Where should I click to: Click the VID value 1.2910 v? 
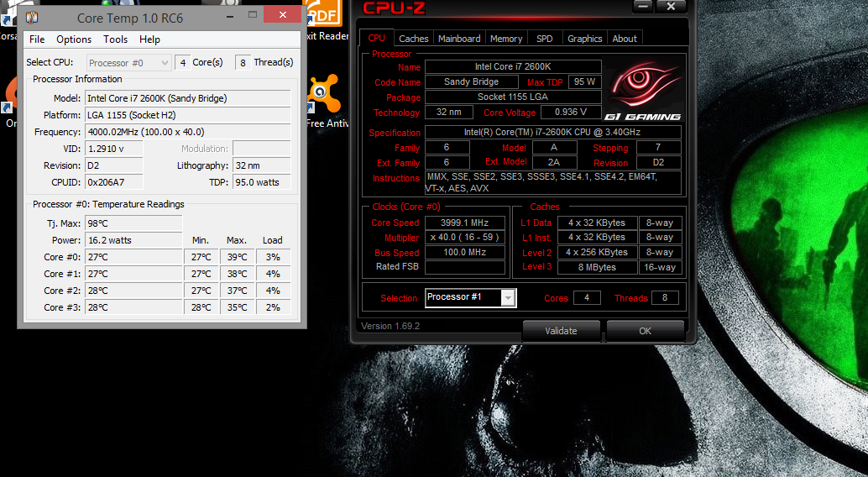click(x=114, y=149)
